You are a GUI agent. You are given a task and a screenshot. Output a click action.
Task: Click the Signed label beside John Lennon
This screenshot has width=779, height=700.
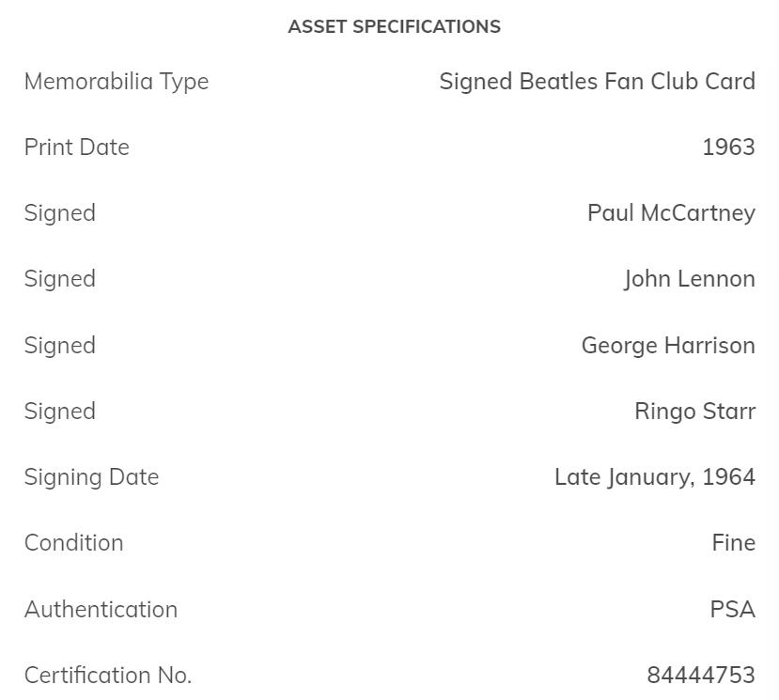coord(60,279)
